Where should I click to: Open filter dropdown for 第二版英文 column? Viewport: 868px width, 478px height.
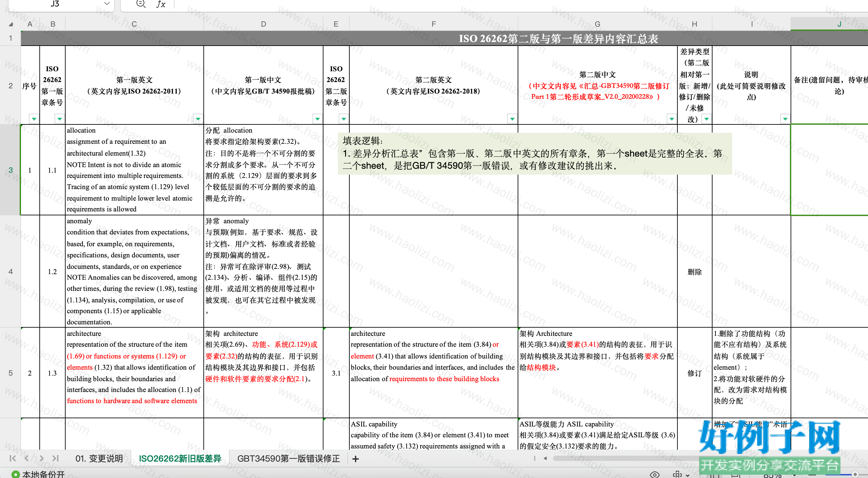[512, 119]
